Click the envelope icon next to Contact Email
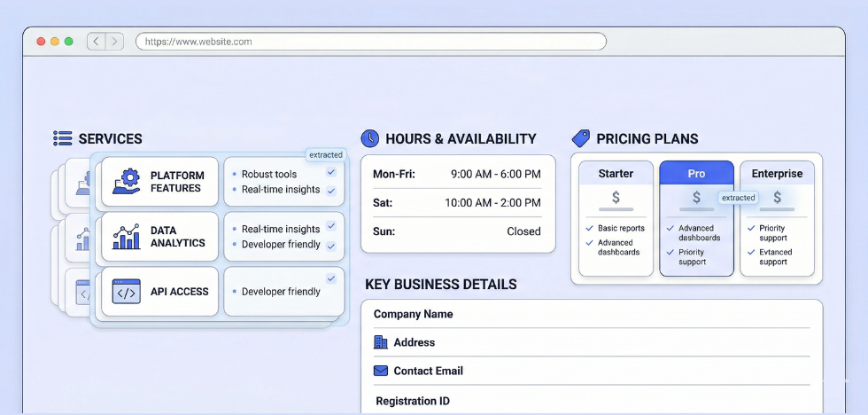 (381, 371)
